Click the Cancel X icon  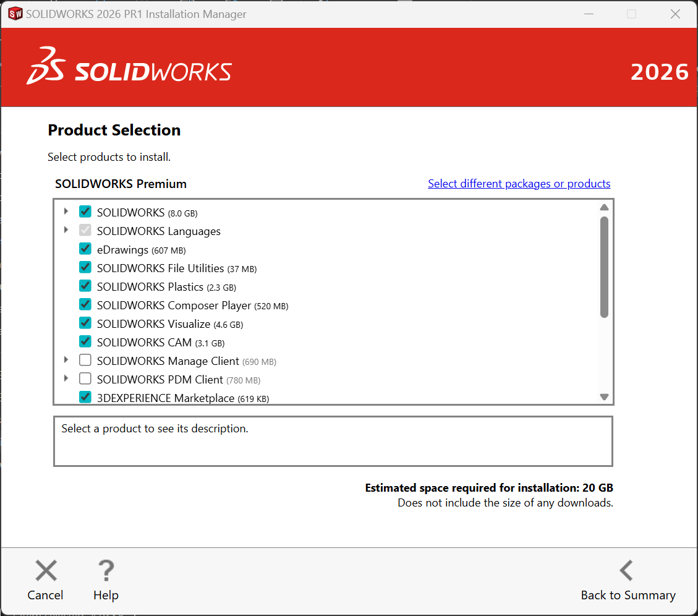[x=45, y=570]
